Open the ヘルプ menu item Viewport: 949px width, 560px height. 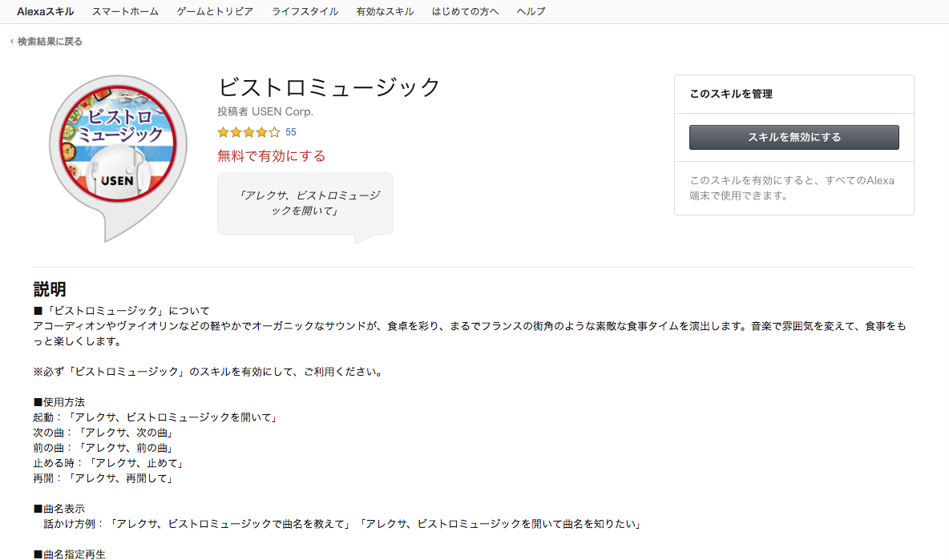click(531, 11)
